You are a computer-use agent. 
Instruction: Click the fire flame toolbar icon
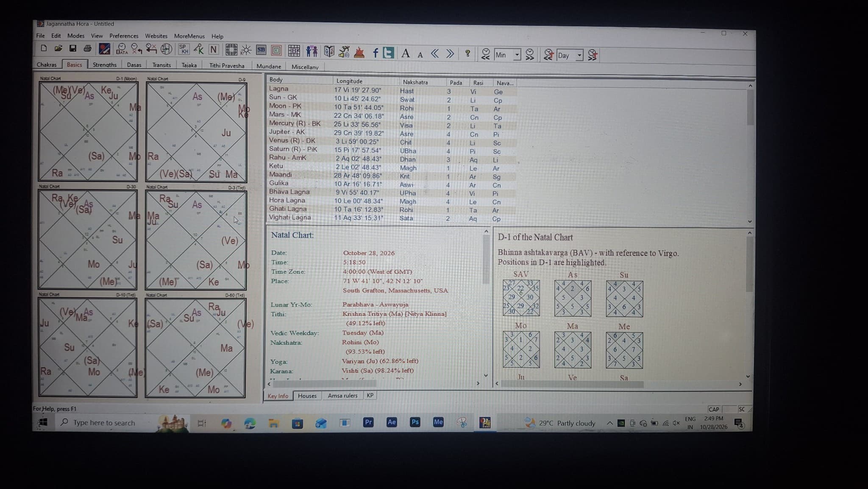(x=359, y=52)
